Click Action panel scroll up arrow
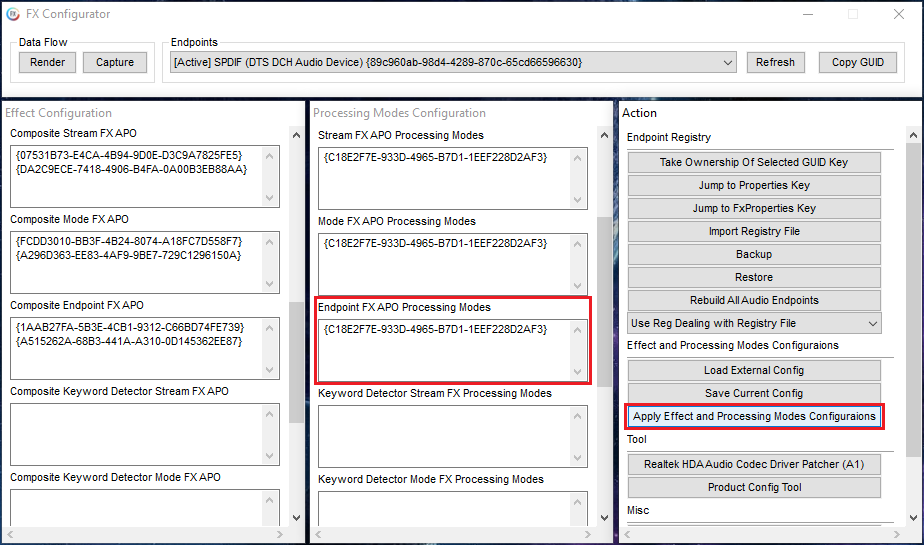 913,136
